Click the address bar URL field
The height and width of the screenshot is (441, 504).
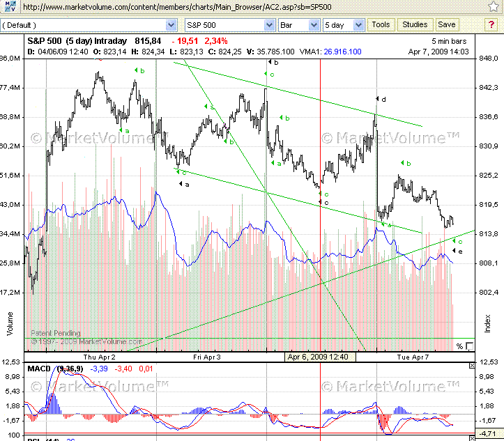tap(252, 7)
